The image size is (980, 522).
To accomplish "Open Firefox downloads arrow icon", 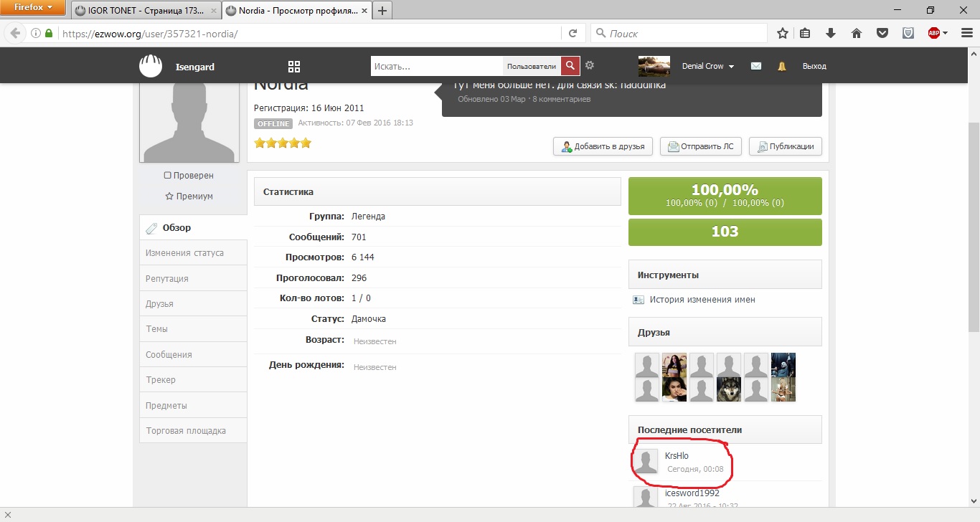I will click(x=831, y=33).
